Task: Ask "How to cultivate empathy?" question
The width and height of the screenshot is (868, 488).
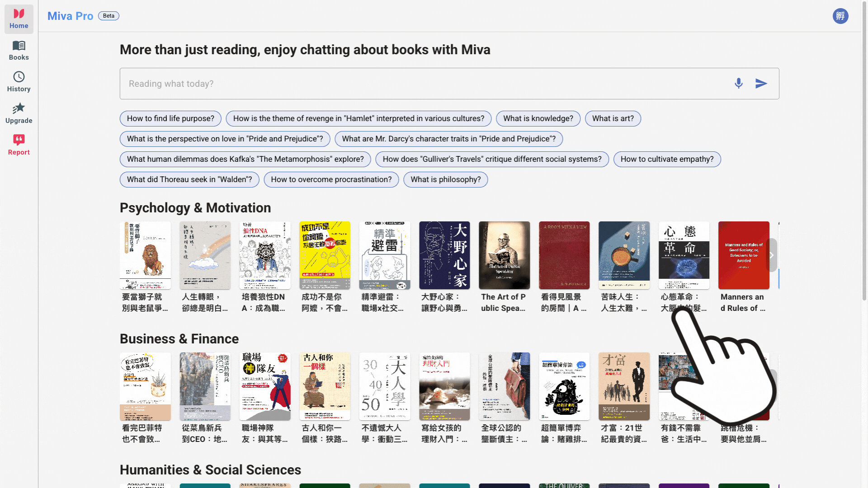Action: (x=667, y=159)
